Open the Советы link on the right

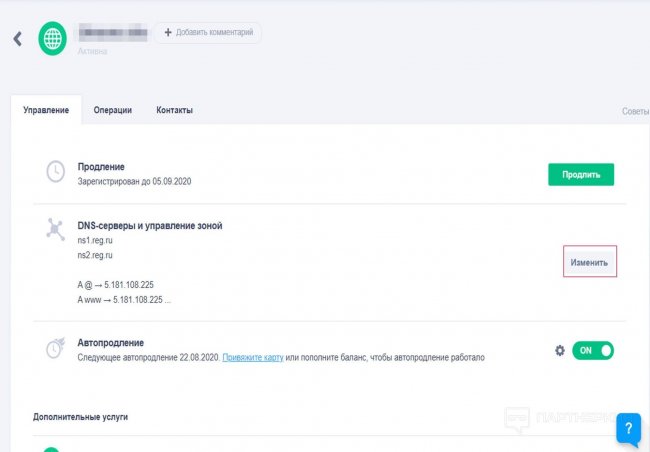[x=635, y=111]
